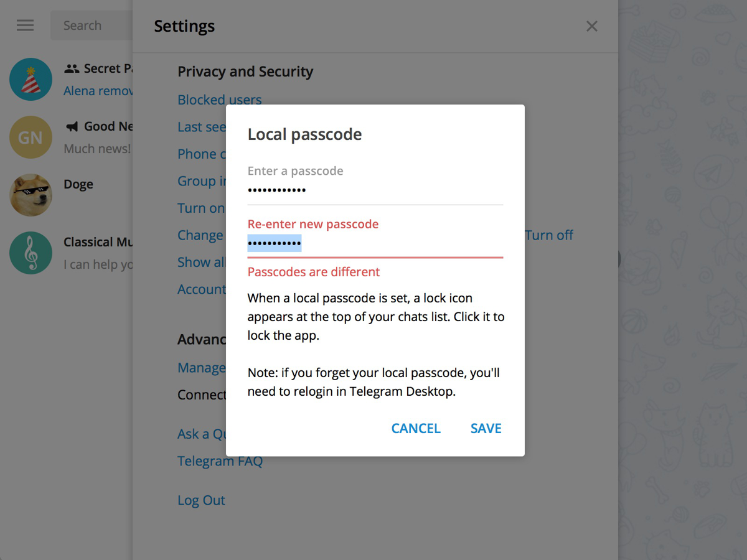This screenshot has width=747, height=560.
Task: Open the Doge chat avatar
Action: 31,195
